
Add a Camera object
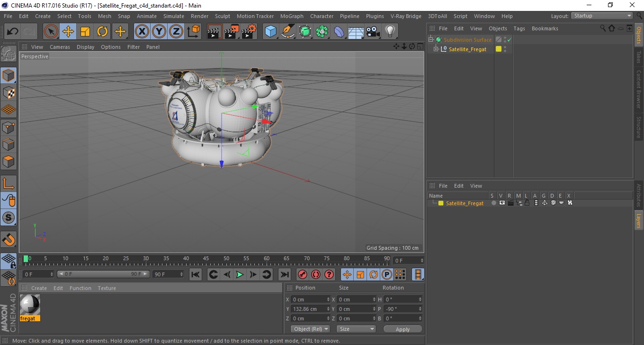pyautogui.click(x=373, y=32)
